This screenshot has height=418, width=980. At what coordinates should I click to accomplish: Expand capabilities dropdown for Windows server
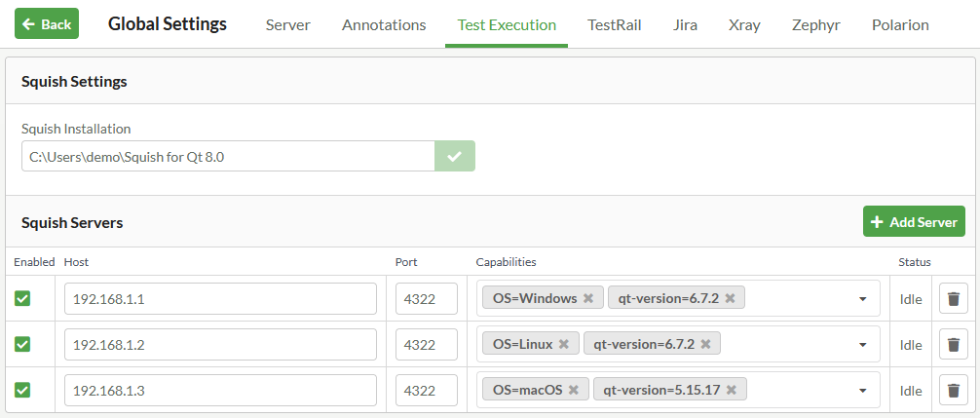(862, 299)
